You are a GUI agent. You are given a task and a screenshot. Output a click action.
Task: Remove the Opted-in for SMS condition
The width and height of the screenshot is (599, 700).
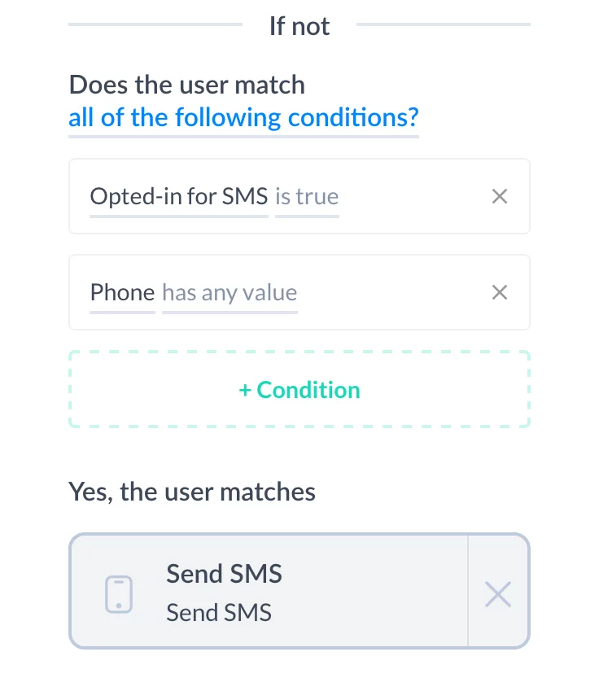[499, 196]
